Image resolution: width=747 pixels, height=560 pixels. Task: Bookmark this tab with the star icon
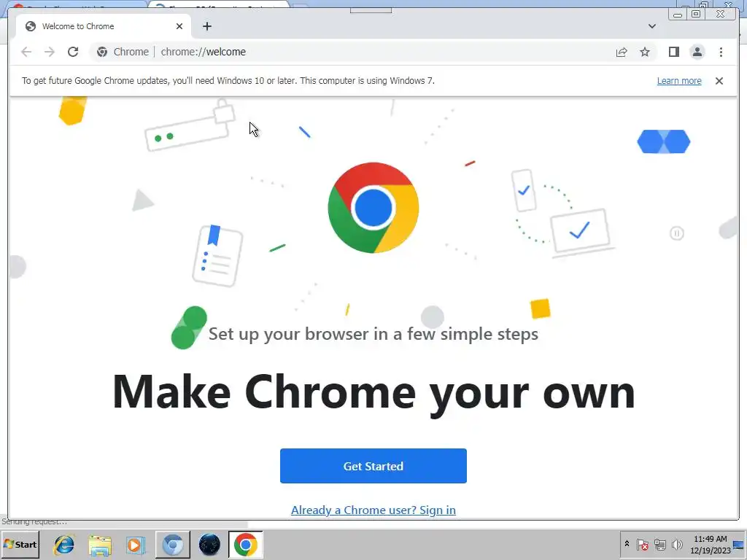tap(645, 52)
